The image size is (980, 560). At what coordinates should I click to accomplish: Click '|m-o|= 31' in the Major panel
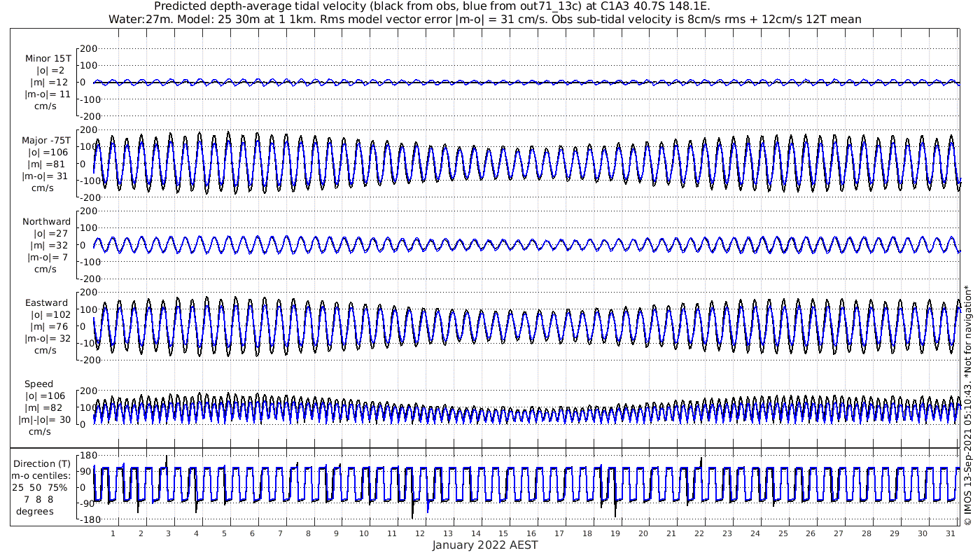(46, 176)
